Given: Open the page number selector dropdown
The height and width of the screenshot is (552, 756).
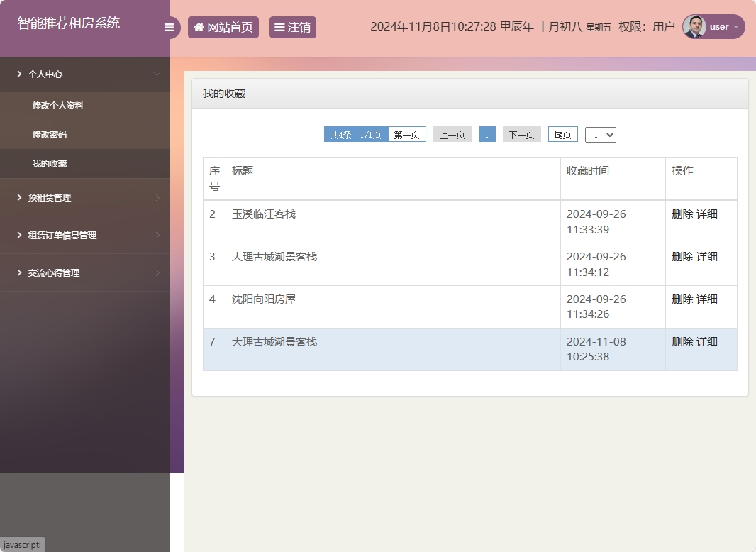Looking at the screenshot, I should [x=600, y=134].
